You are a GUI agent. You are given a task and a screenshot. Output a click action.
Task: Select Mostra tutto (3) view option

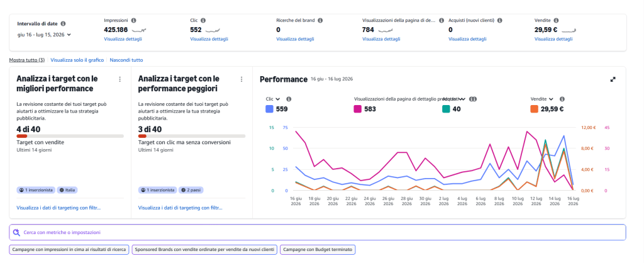(27, 60)
